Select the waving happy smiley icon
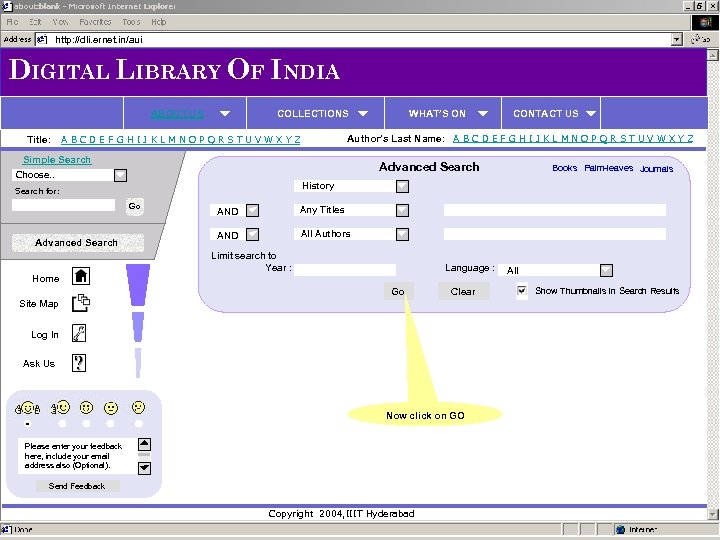 click(x=61, y=407)
